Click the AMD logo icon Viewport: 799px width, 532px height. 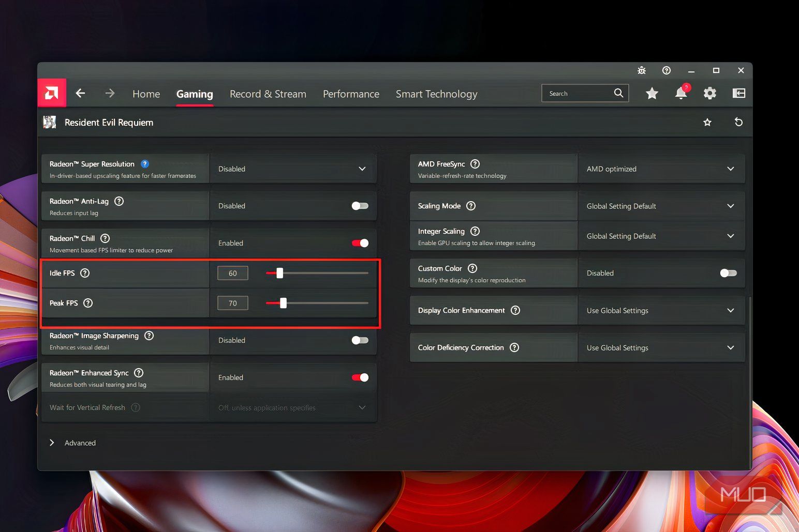[52, 93]
